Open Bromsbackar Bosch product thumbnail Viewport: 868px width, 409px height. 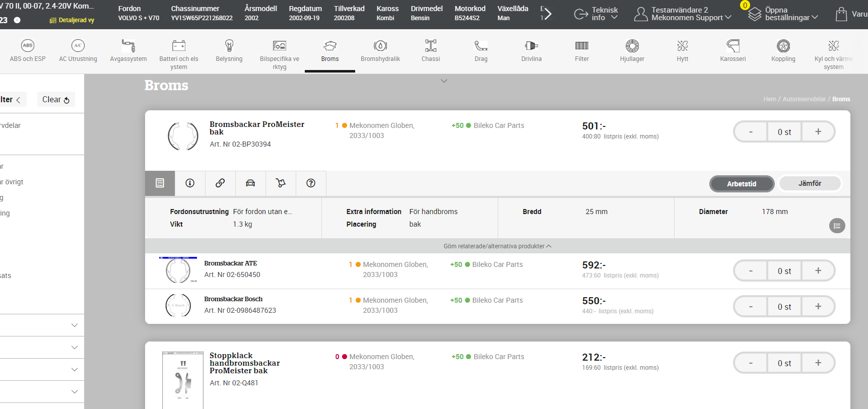coord(178,305)
